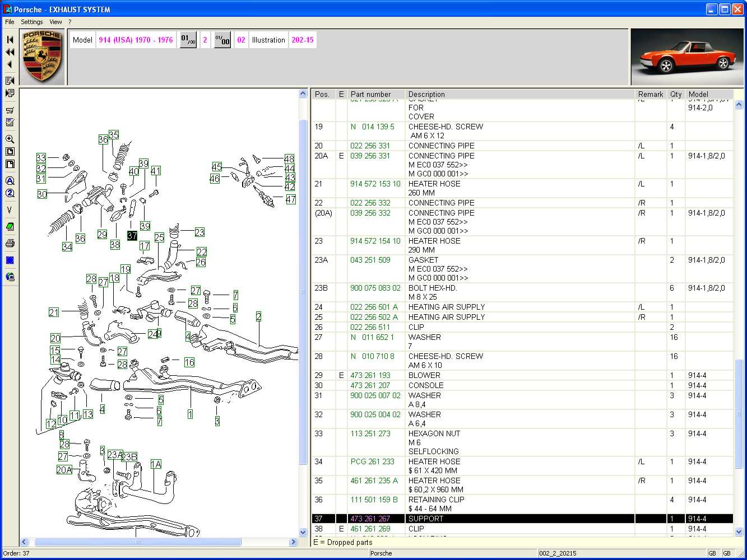747x560 pixels.
Task: Click main group value '2'
Action: click(x=205, y=40)
